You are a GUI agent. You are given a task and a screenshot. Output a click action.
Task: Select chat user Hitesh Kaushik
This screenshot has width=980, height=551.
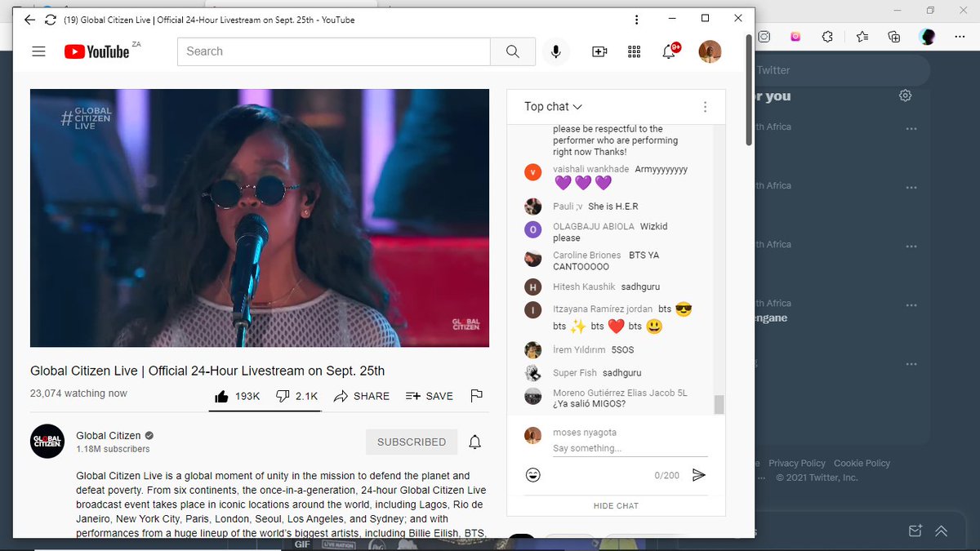584,287
